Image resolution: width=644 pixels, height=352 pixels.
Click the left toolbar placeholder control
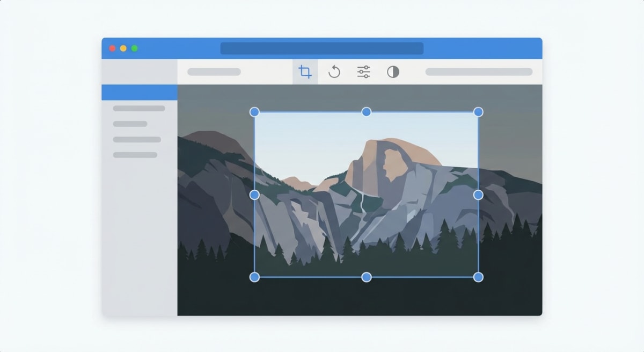tap(215, 71)
